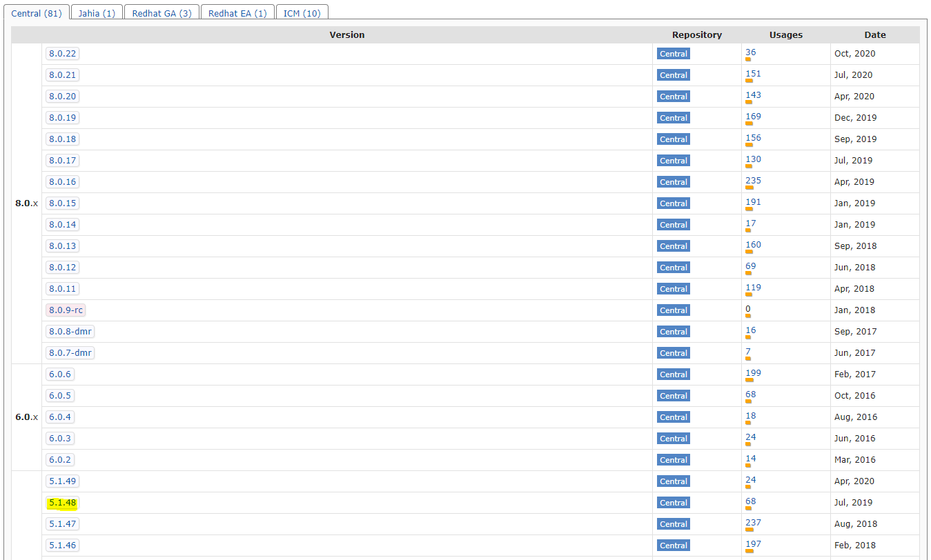The width and height of the screenshot is (931, 560).
Task: Click Central badge in 8.0.19 row
Action: click(674, 118)
